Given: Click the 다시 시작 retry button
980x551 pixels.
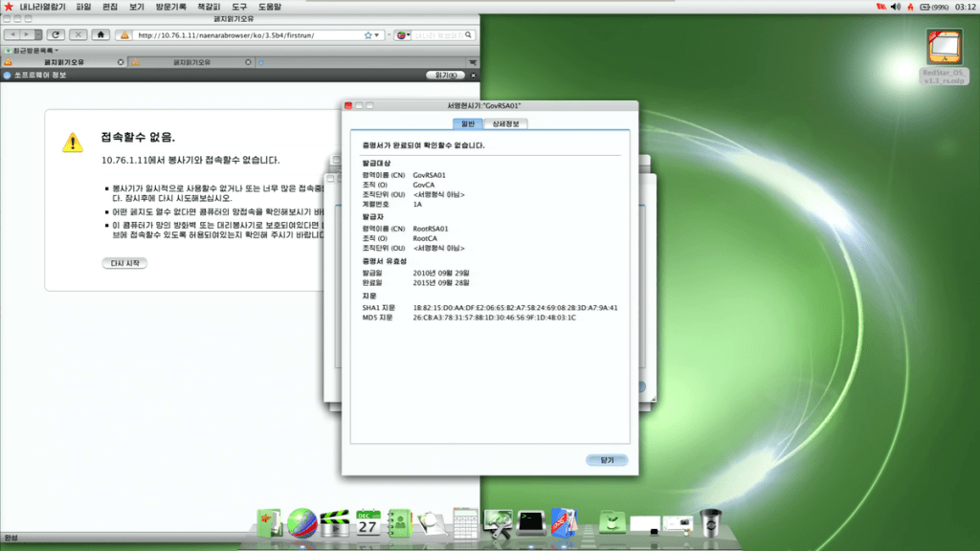Looking at the screenshot, I should coord(125,263).
